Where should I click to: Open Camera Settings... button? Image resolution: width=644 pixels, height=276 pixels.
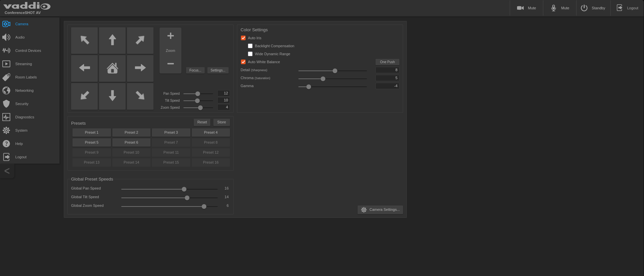(380, 210)
